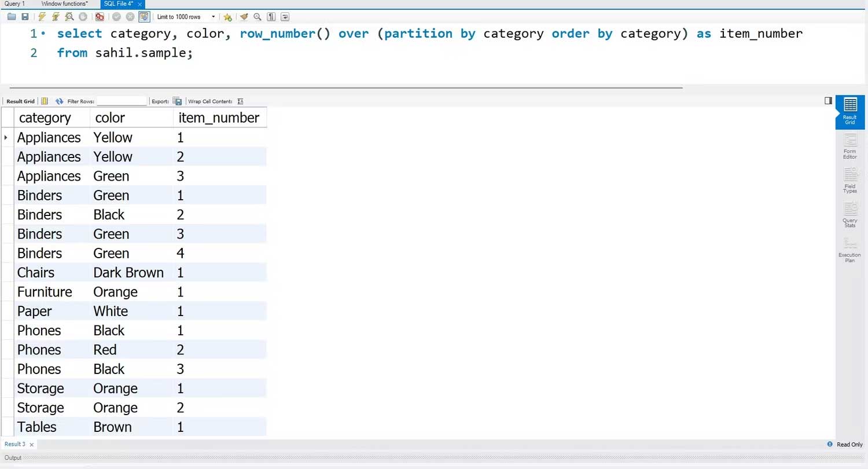The height and width of the screenshot is (469, 868).
Task: Open the Execution Plan panel
Action: (849, 250)
